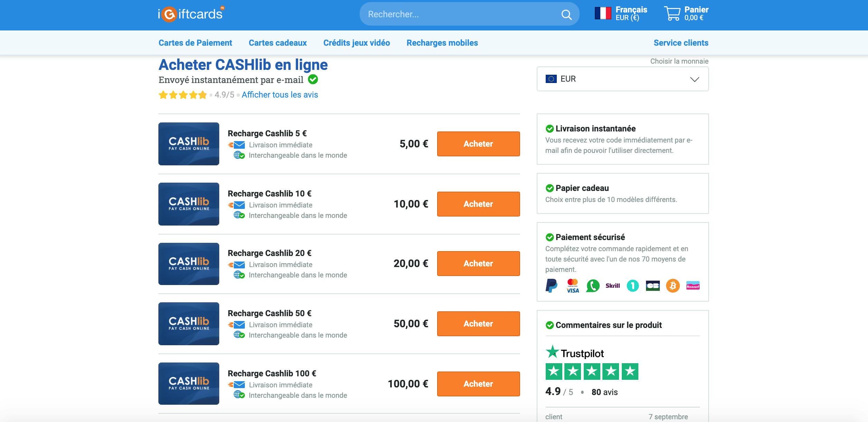This screenshot has width=868, height=422.
Task: Click the Neosurf payment icon
Action: click(693, 286)
